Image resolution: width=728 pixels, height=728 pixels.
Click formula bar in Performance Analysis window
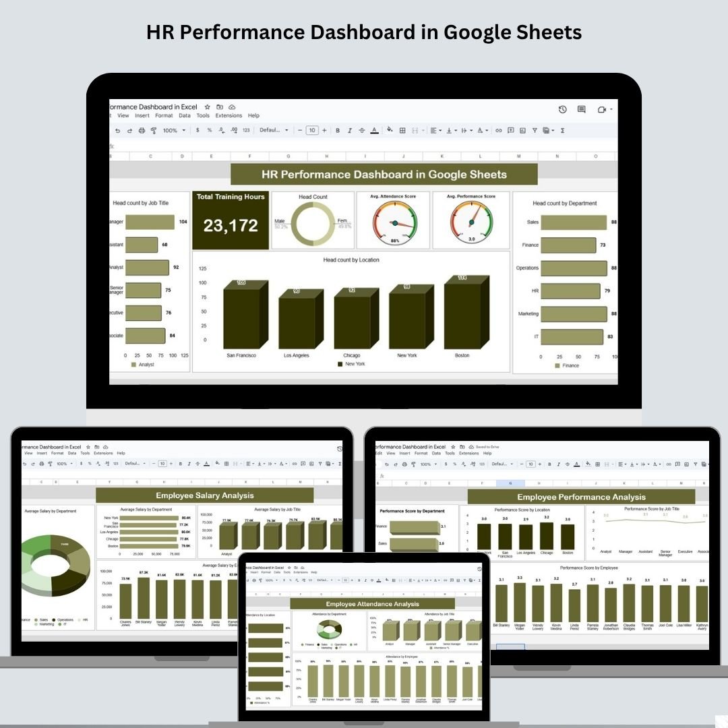point(548,476)
